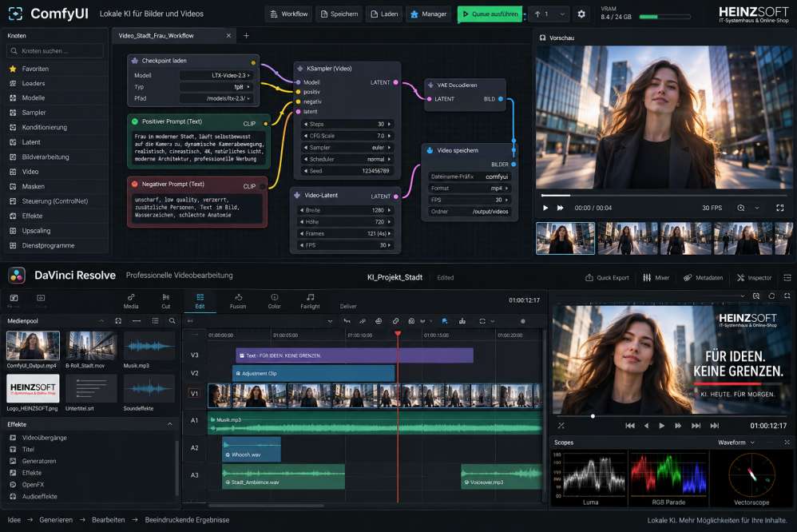Collapse the Effekte panel chevron

tap(170, 424)
